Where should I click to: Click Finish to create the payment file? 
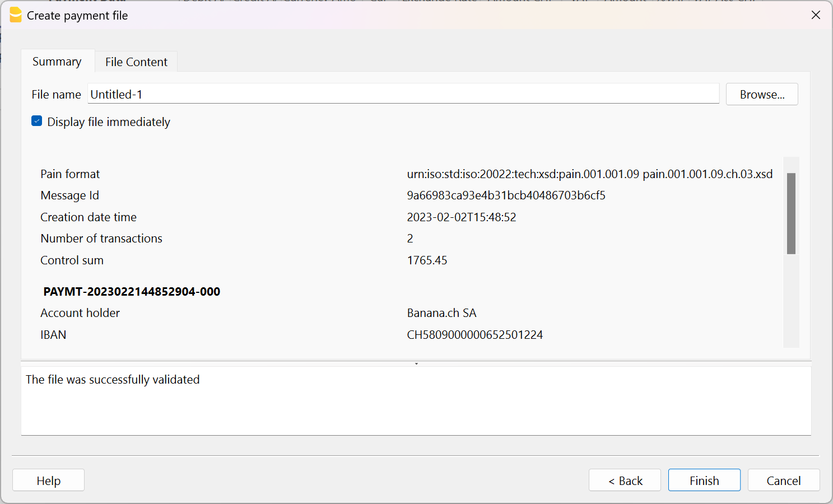click(x=704, y=480)
